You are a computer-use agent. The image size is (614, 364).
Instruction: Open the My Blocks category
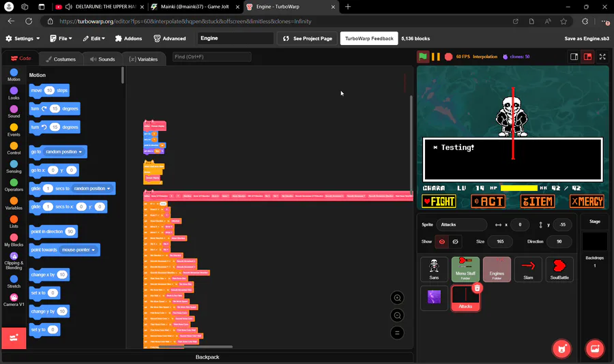pyautogui.click(x=14, y=241)
